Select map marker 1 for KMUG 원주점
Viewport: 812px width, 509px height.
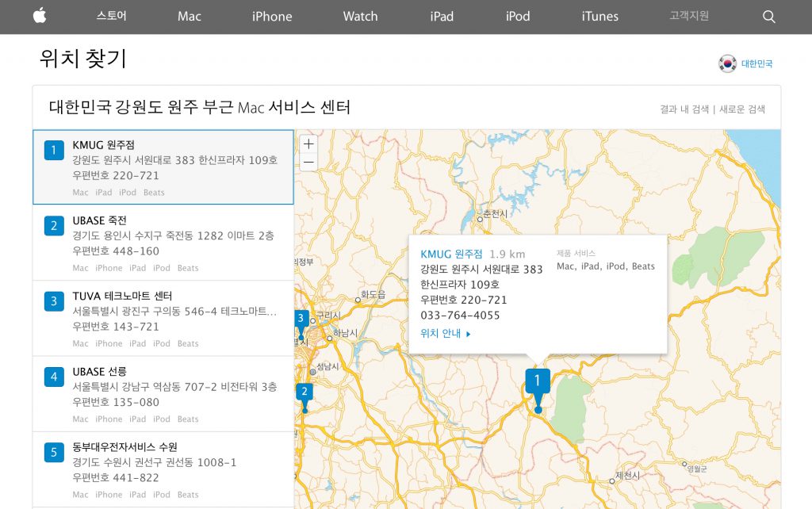tap(538, 381)
